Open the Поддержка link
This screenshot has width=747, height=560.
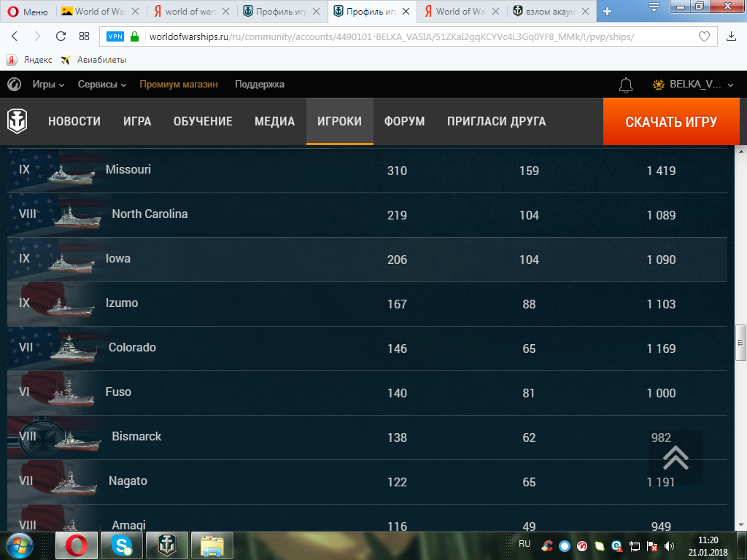click(260, 85)
